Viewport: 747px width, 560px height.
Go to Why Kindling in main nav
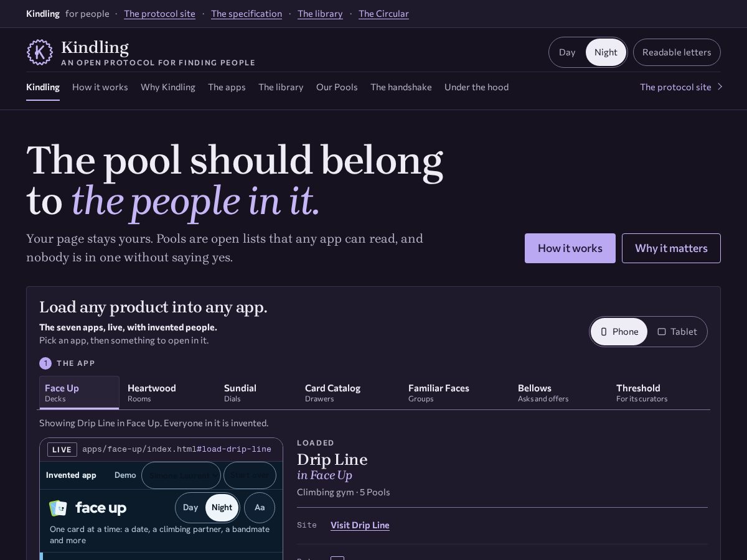168,87
